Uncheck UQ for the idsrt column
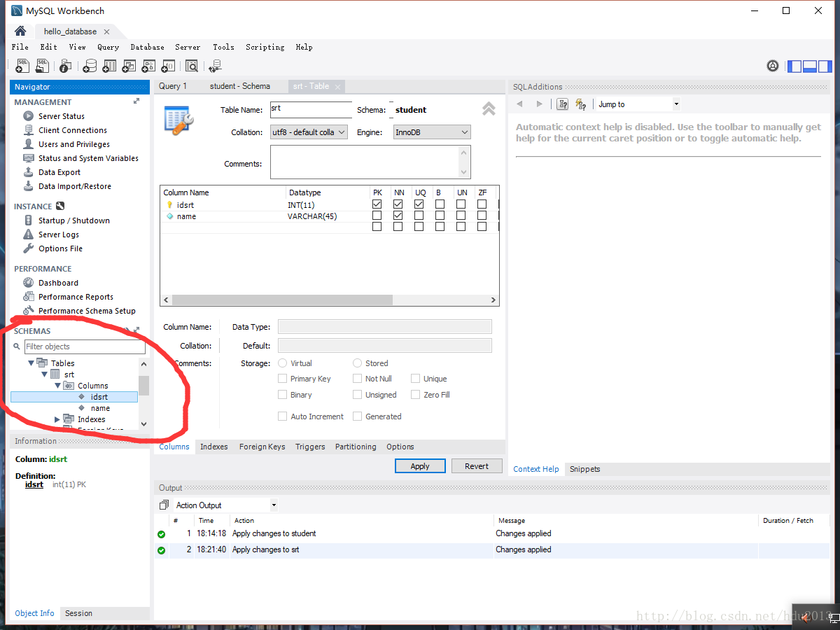Screen dimensions: 840x630 (x=419, y=204)
